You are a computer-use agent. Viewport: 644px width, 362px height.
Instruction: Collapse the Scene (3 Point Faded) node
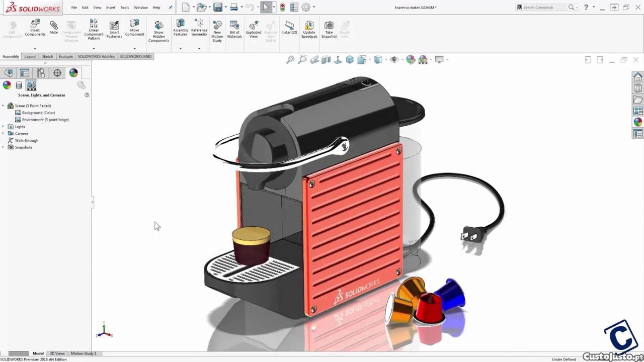pyautogui.click(x=4, y=106)
